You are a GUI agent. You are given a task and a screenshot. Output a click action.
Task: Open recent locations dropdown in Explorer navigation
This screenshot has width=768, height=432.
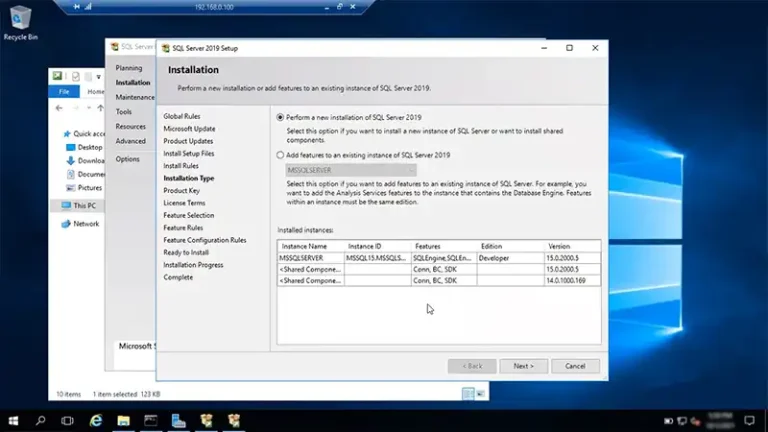click(x=89, y=108)
